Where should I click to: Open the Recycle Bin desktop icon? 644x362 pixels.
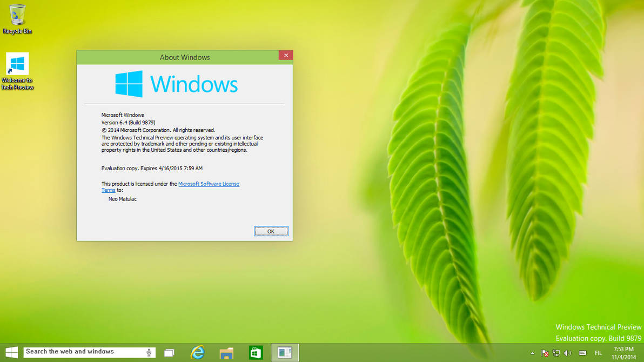(x=17, y=19)
